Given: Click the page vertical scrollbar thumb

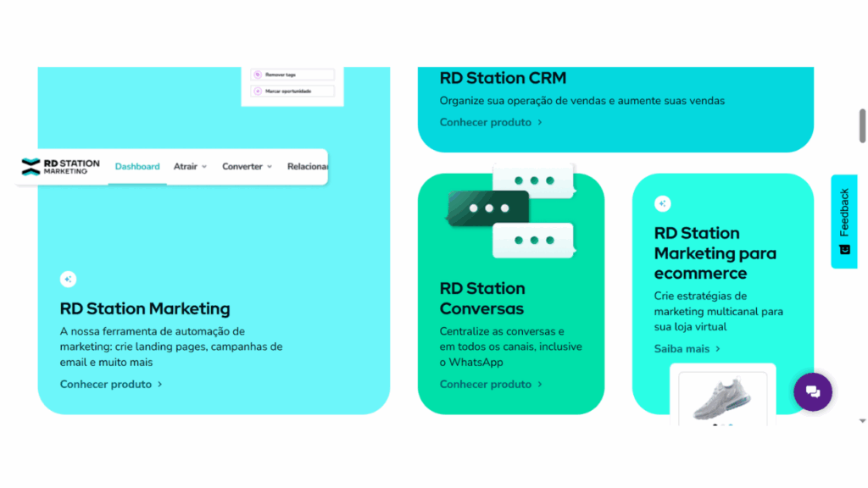Looking at the screenshot, I should click(x=862, y=125).
